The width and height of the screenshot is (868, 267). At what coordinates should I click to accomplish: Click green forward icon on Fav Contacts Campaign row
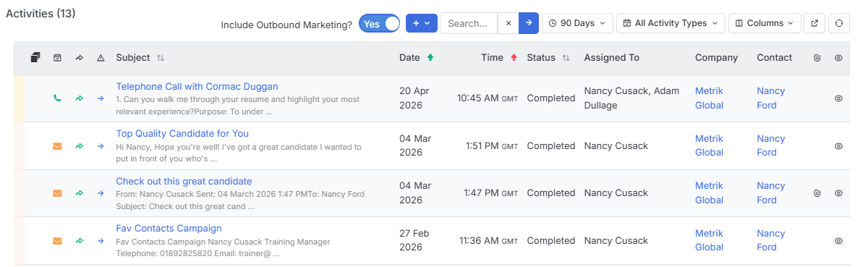pos(79,241)
